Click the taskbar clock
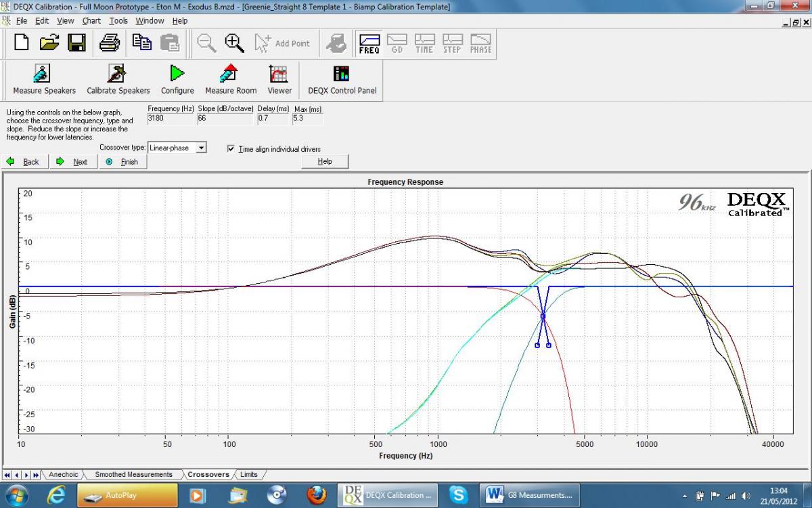The width and height of the screenshot is (812, 508). click(x=778, y=495)
